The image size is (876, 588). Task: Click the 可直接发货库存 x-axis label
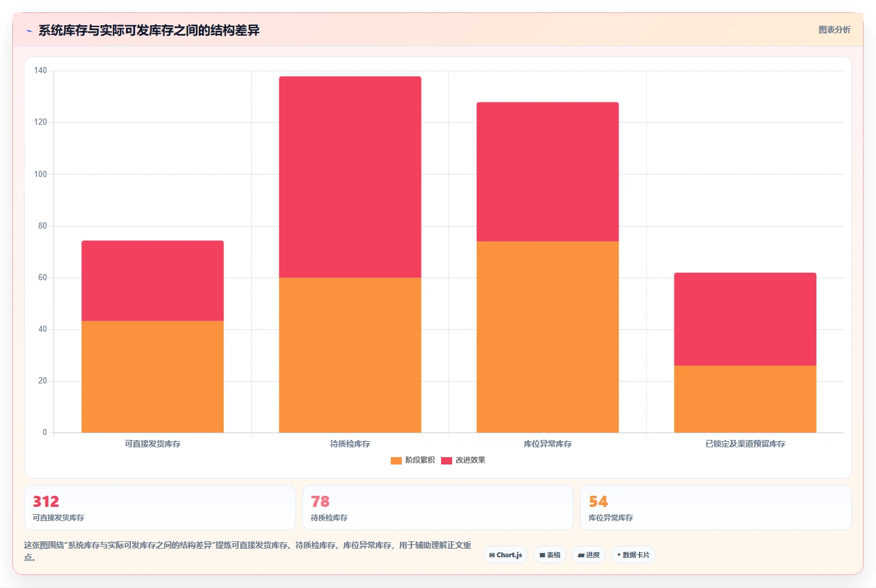coord(152,444)
